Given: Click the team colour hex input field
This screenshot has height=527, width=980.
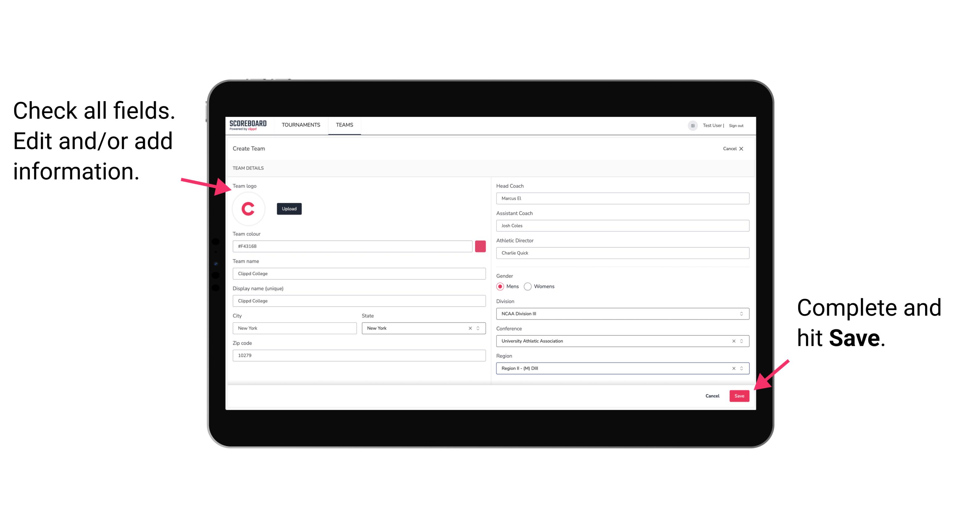Looking at the screenshot, I should [x=352, y=246].
